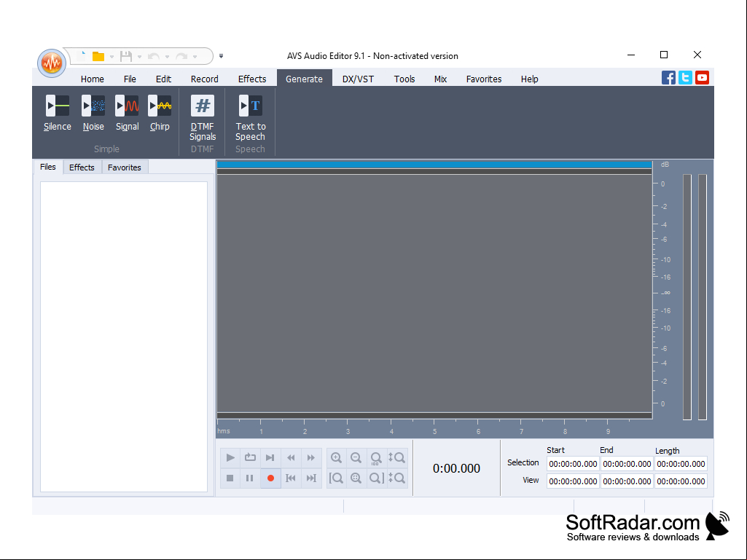
Task: Edit the Selection Length time field
Action: click(681, 464)
